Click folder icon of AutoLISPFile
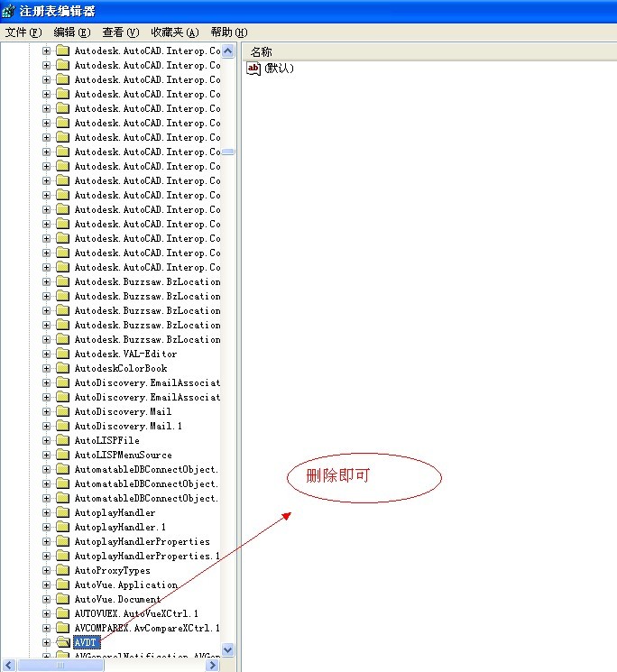This screenshot has width=617, height=672. pos(63,440)
